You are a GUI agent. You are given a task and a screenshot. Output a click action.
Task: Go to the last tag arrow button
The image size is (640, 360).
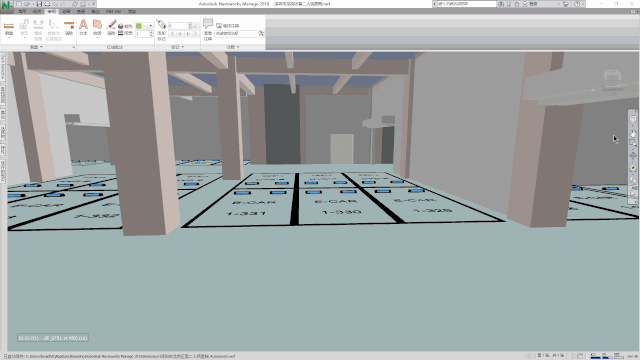(196, 34)
